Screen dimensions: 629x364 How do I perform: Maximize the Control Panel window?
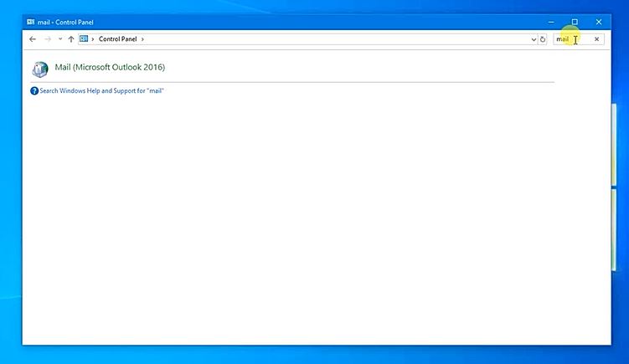pyautogui.click(x=575, y=22)
